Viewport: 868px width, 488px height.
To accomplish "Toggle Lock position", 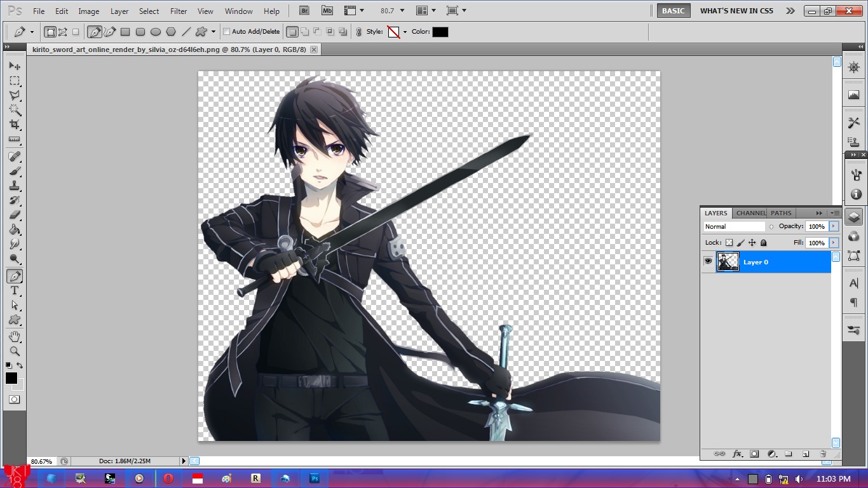I will click(752, 243).
